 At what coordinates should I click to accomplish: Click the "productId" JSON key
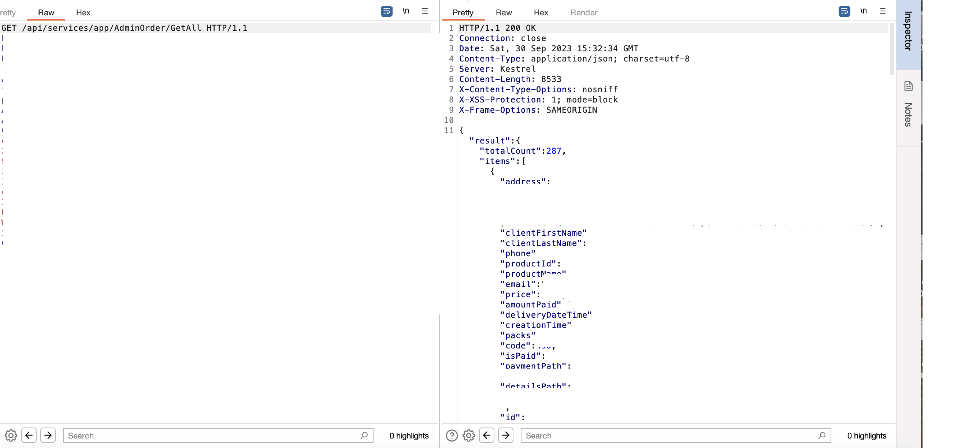(x=528, y=264)
